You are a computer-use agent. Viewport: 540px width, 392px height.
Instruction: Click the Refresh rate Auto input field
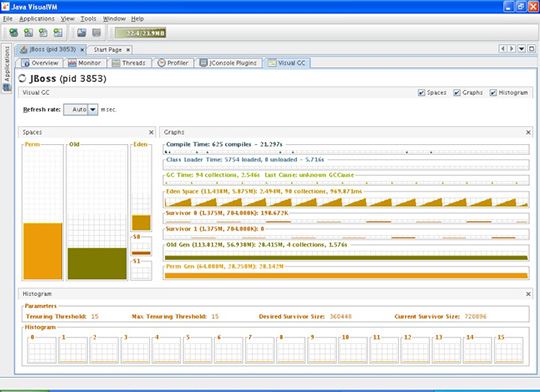[76, 110]
